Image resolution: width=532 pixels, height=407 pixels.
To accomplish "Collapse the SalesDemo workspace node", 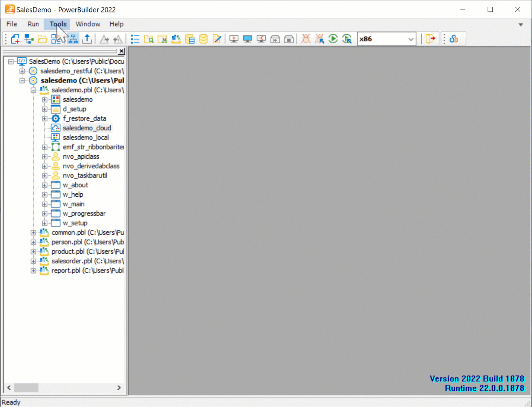I will click(11, 61).
